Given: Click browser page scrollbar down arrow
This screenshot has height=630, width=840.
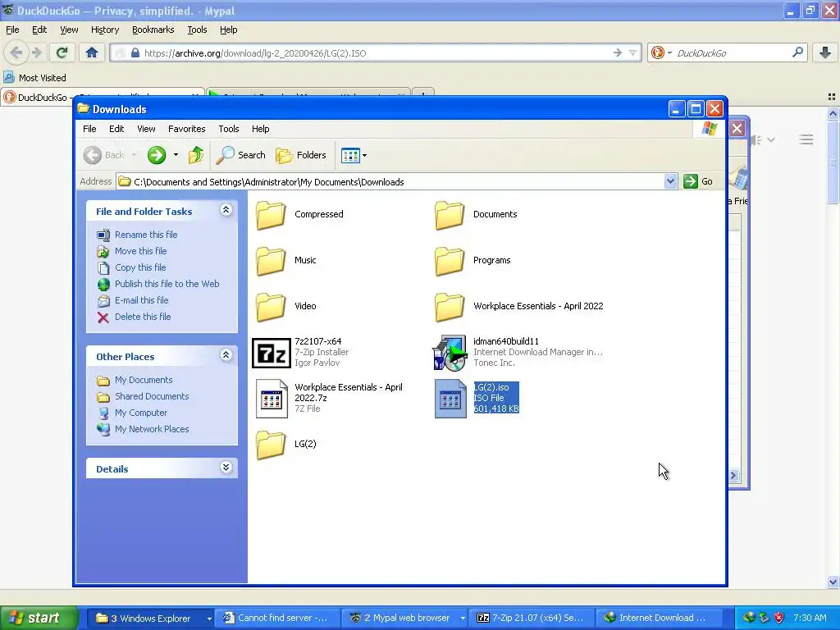Looking at the screenshot, I should tap(833, 582).
